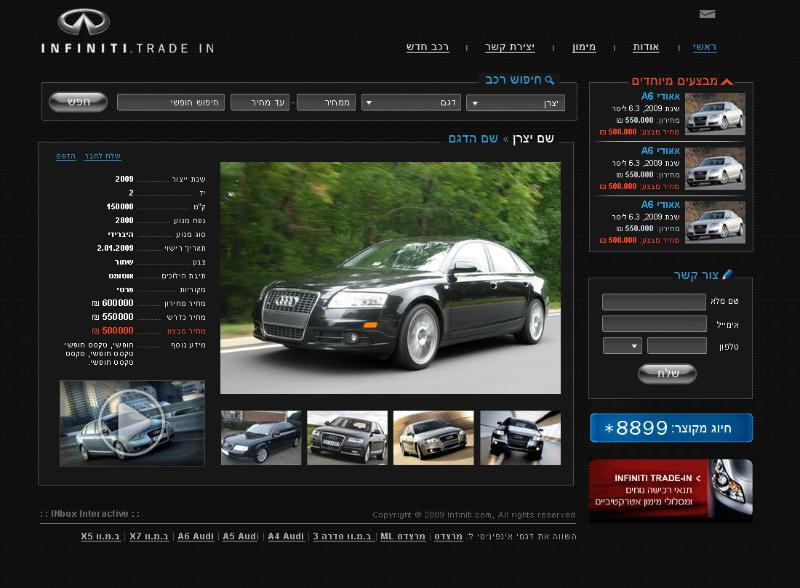The image size is (800, 588).
Task: Click the red INFINITI TRADE-IN banner
Action: [671, 490]
